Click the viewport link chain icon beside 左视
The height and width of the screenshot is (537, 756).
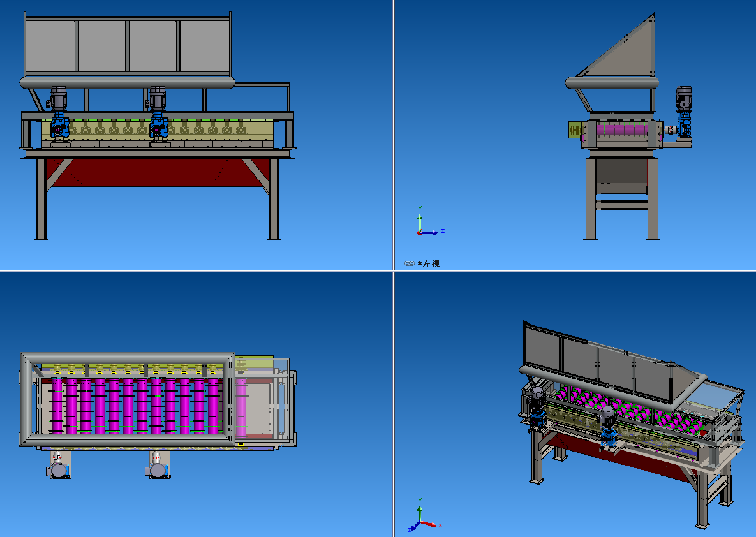click(x=410, y=263)
